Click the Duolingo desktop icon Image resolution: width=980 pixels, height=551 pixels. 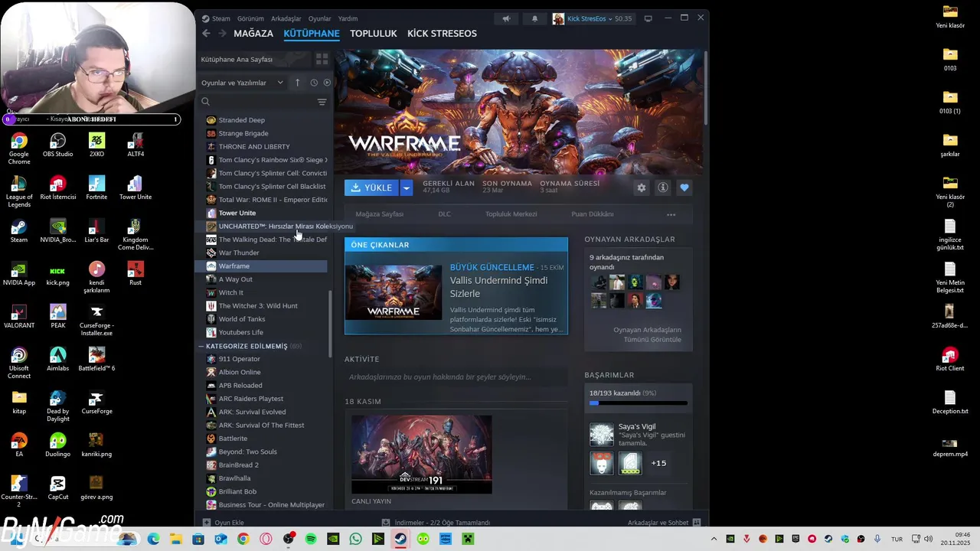(x=57, y=445)
